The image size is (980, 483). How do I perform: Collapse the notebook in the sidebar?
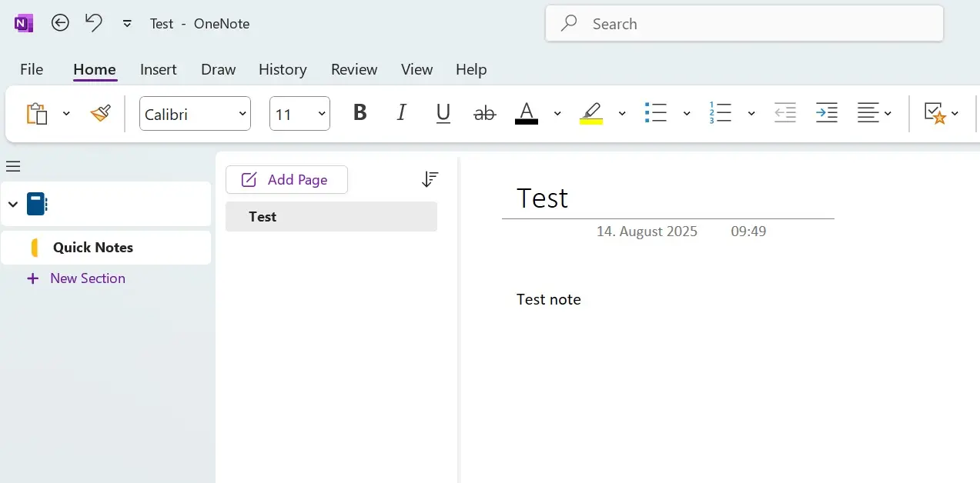[12, 204]
